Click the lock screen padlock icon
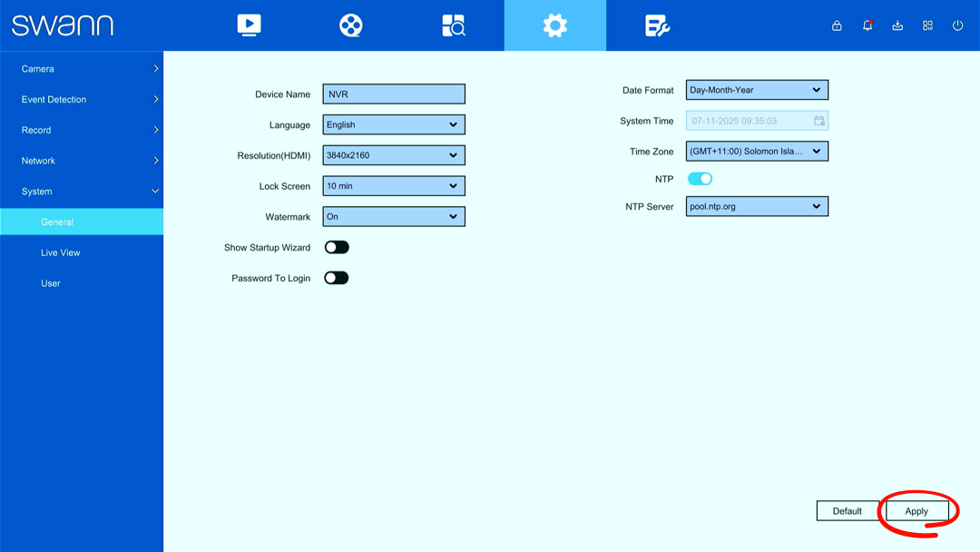980x552 pixels. [837, 25]
